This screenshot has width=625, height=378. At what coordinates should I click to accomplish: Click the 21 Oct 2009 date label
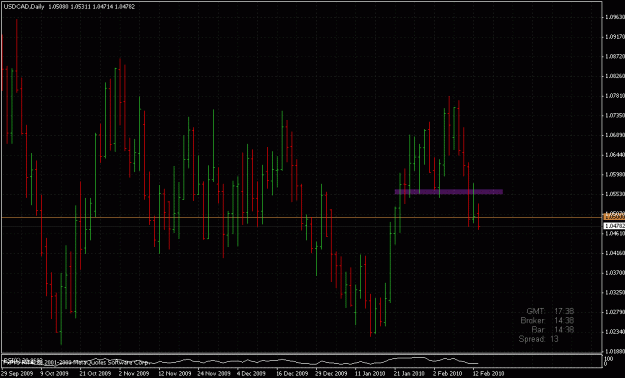(x=95, y=374)
